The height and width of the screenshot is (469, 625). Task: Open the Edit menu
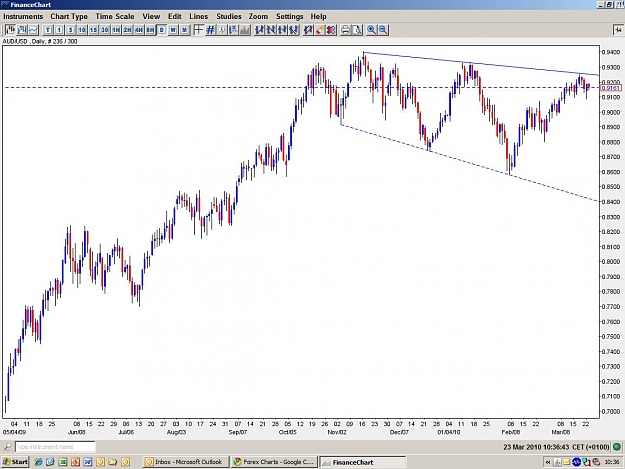175,16
